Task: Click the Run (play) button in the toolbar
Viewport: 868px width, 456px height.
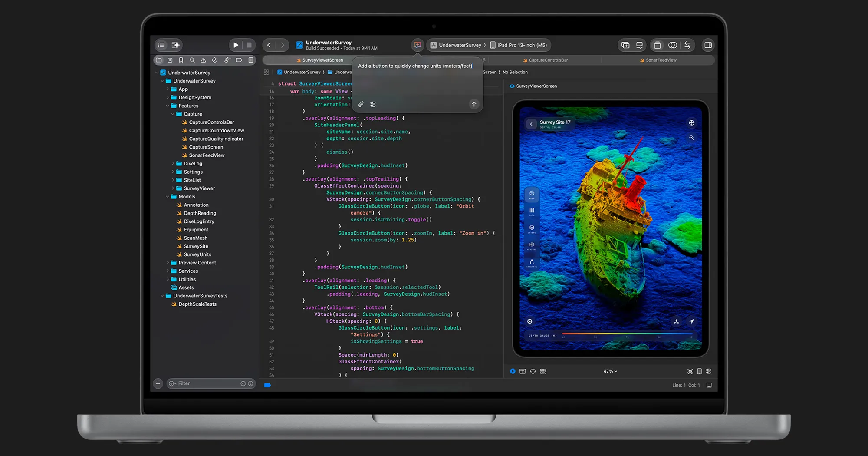Action: tap(236, 45)
